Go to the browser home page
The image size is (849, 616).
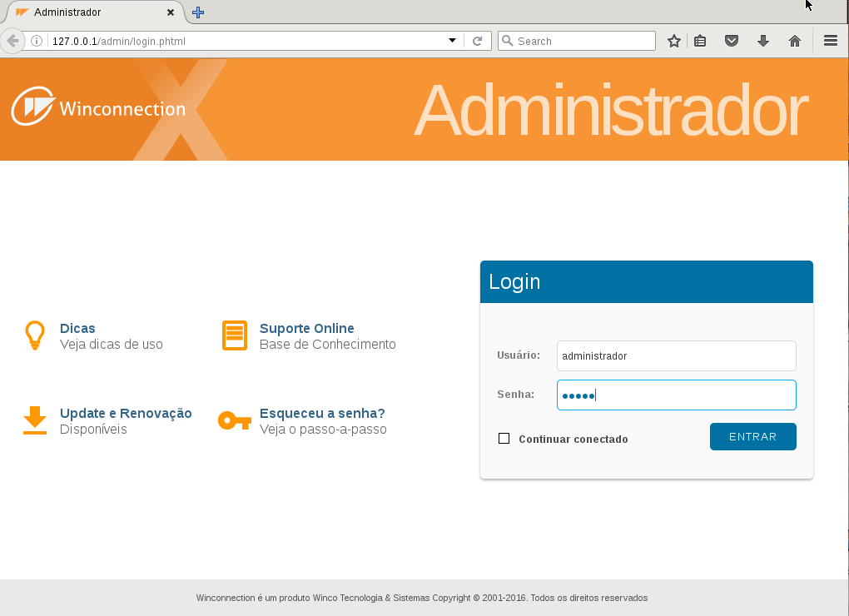pos(794,41)
